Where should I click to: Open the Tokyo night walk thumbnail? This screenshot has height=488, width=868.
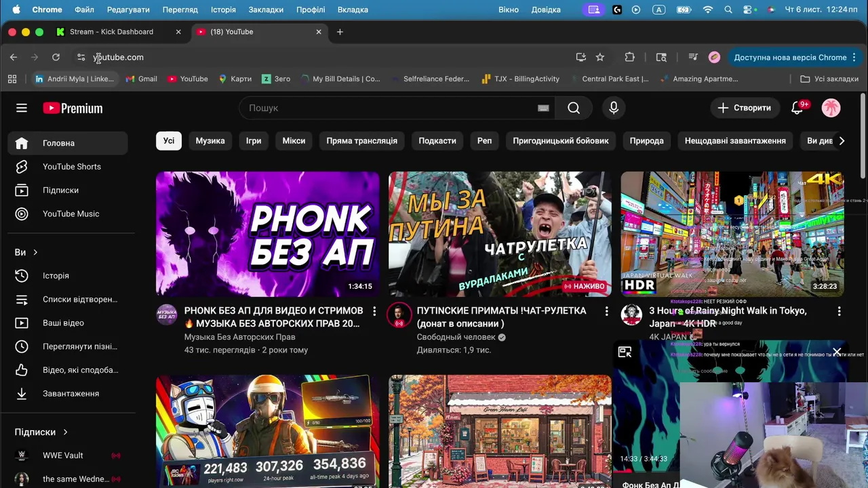732,234
